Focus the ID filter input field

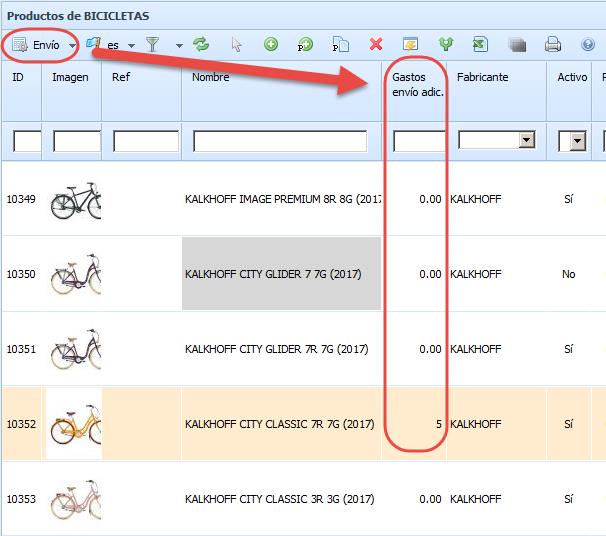point(27,141)
